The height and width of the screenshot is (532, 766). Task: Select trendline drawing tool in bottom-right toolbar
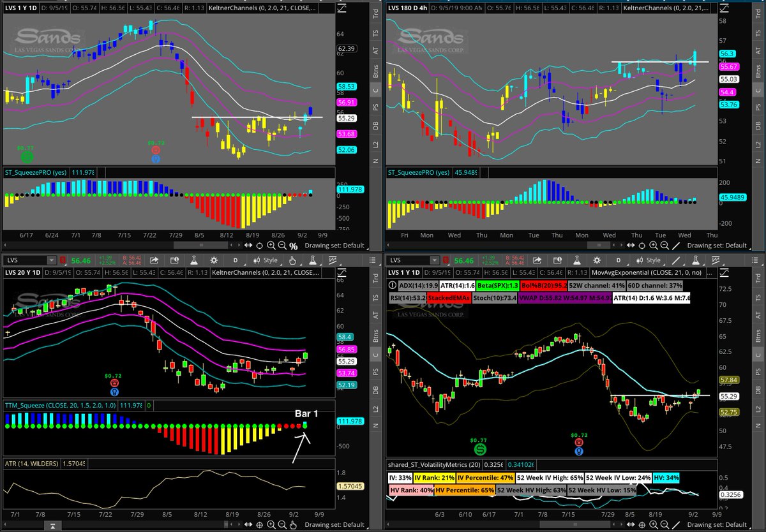(x=676, y=260)
